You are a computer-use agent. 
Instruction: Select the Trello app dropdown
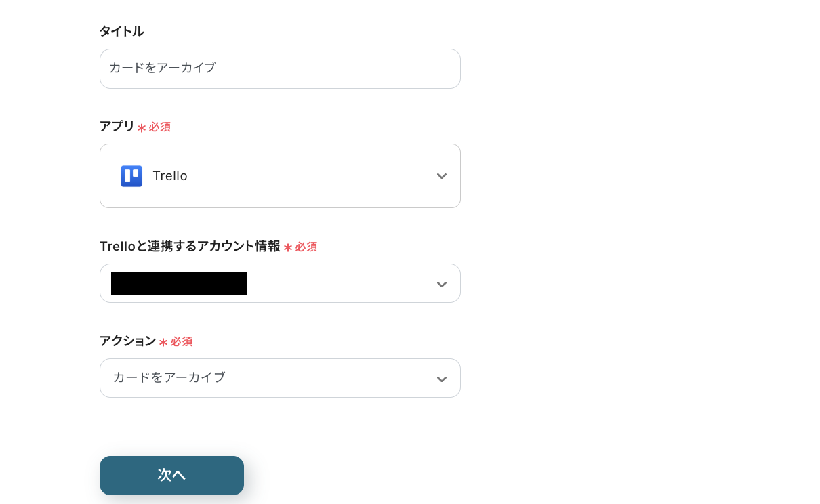click(x=279, y=176)
